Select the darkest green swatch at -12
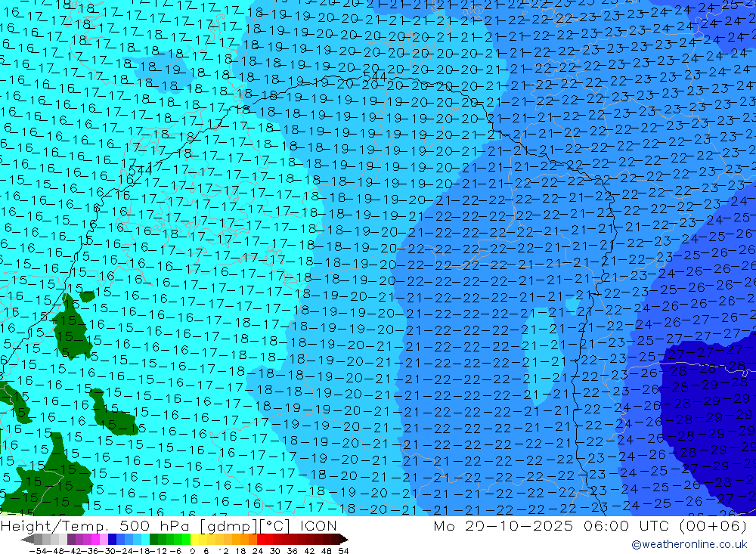Viewport: 756px width, 554px height. [153, 539]
